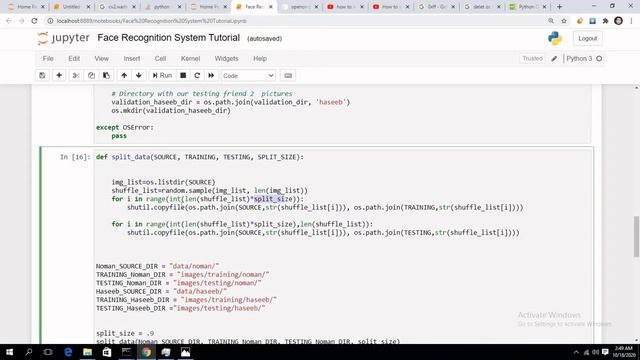The image size is (640, 360).
Task: Open the zoom magnifier icon in address bar
Action: tap(551, 21)
